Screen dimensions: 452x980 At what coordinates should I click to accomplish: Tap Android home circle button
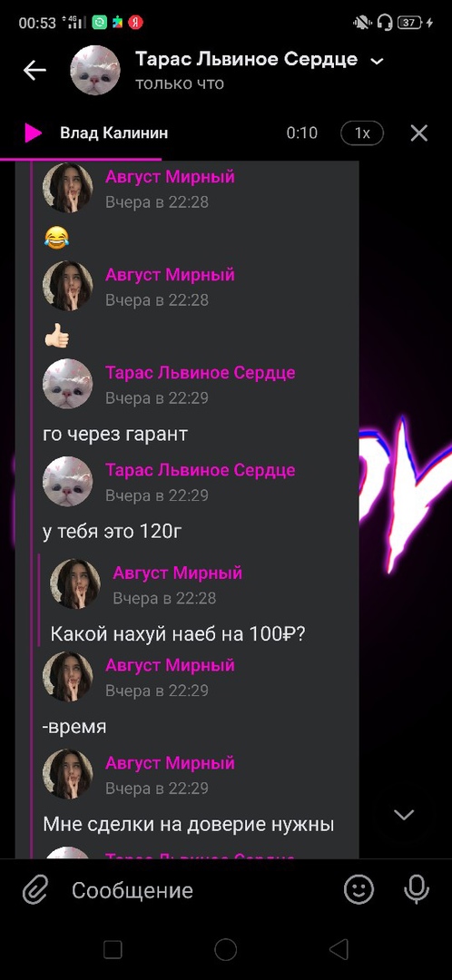(x=226, y=949)
